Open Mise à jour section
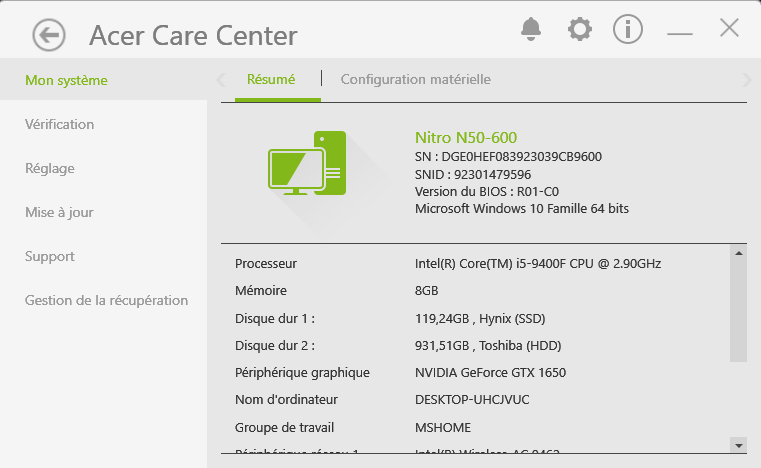This screenshot has width=761, height=468. coord(59,212)
